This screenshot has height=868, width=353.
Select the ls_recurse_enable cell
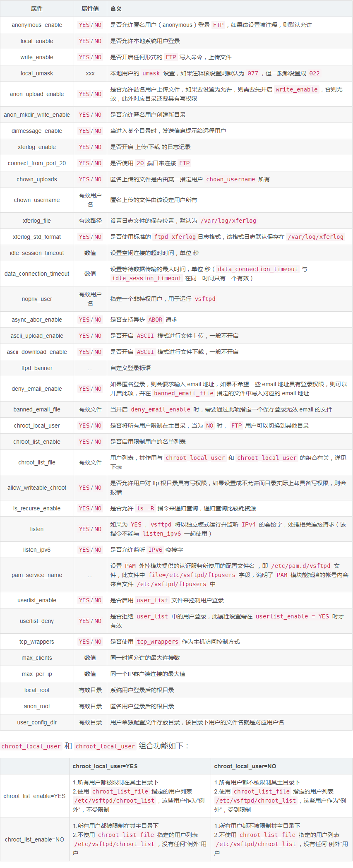[x=37, y=508]
